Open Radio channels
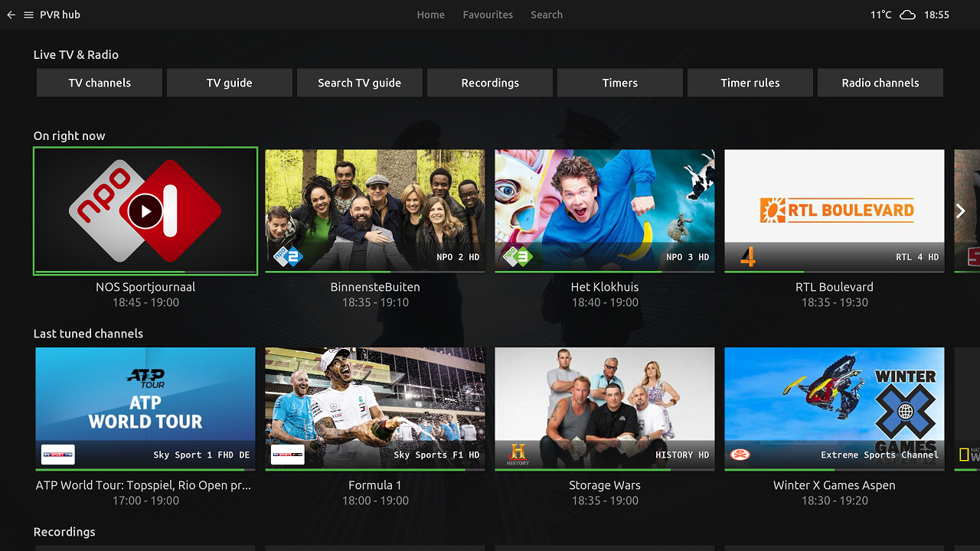The image size is (980, 551). click(x=880, y=83)
